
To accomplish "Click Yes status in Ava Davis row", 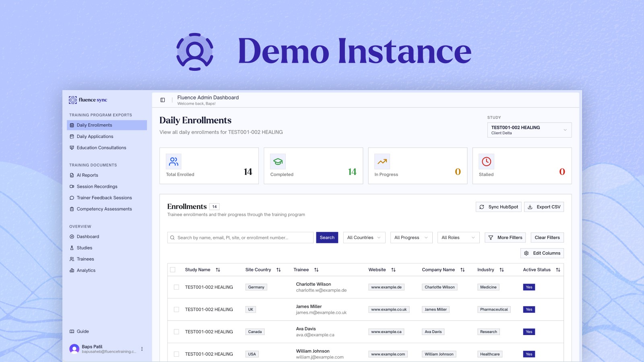I will pos(529,332).
